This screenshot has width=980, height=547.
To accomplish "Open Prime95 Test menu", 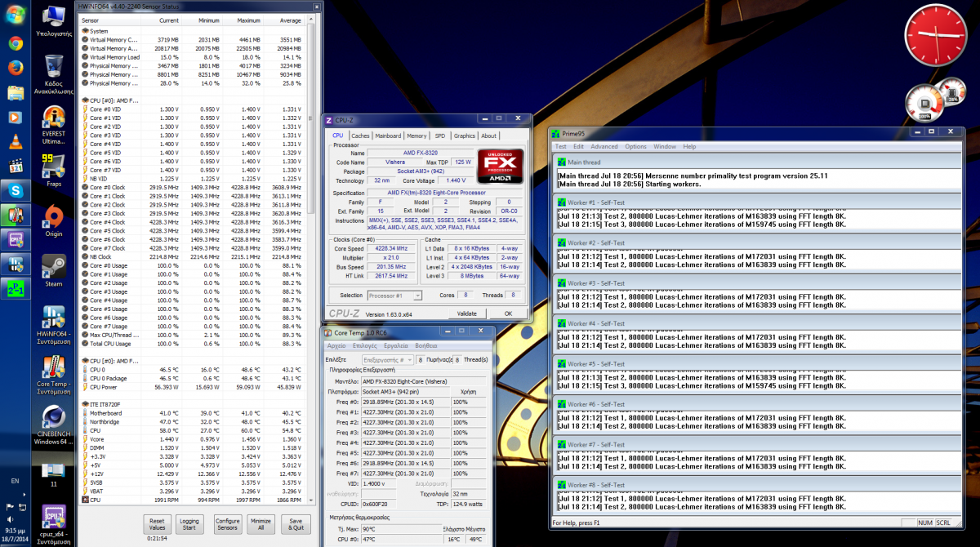I will (561, 147).
